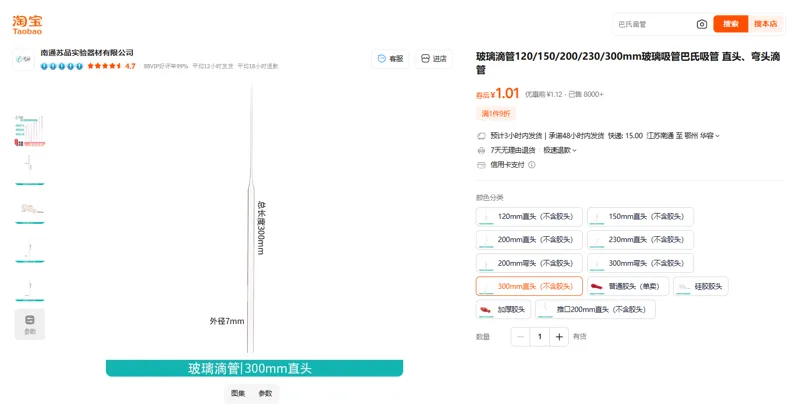The height and width of the screenshot is (418, 800).
Task: Click the 进店 enter shop button
Action: coord(434,59)
